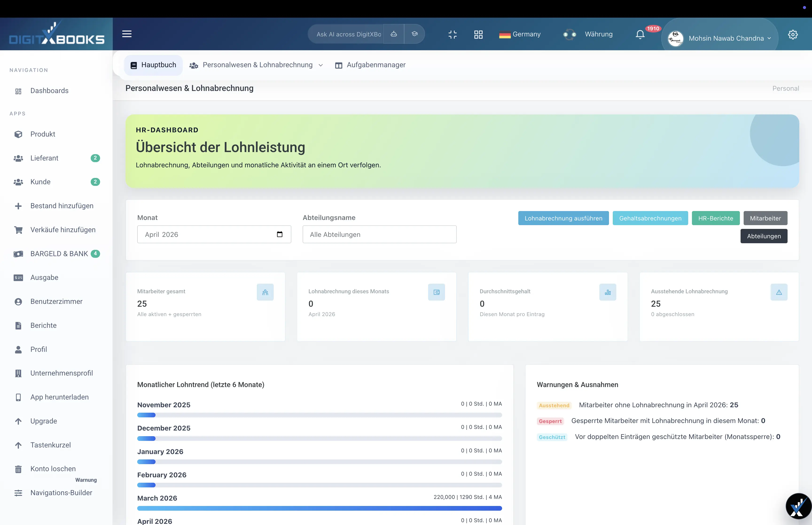Viewport: 812px width, 525px height.
Task: Open the hamburger menu beside the DigitXBooks logo
Action: (x=127, y=34)
